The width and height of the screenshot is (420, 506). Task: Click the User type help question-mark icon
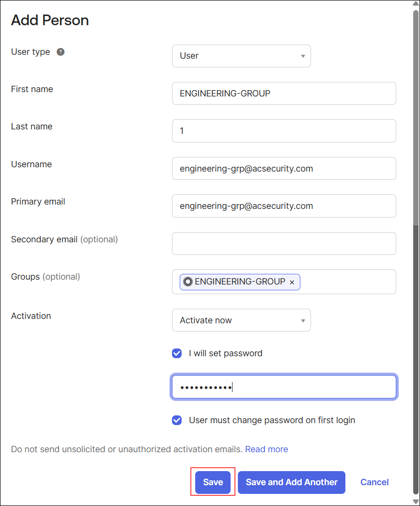[x=61, y=52]
